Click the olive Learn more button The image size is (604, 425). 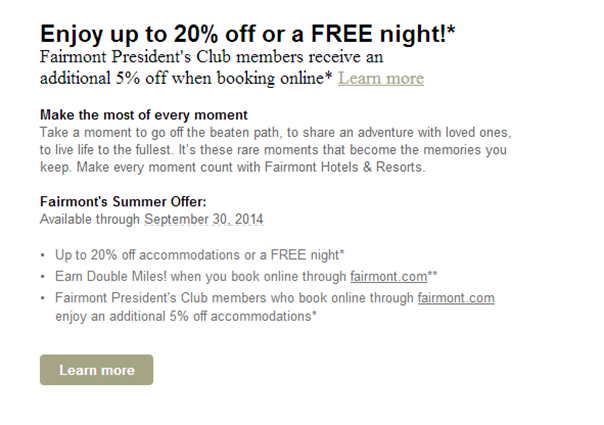[96, 370]
